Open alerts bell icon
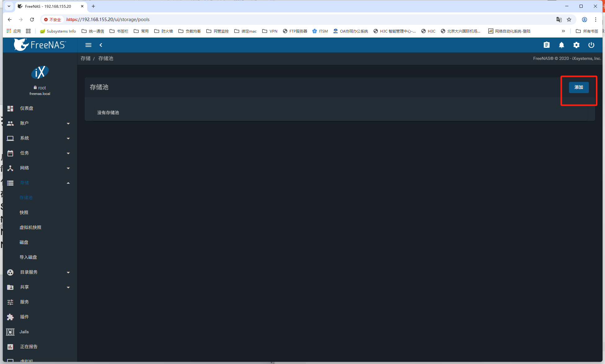The height and width of the screenshot is (364, 605). point(562,45)
